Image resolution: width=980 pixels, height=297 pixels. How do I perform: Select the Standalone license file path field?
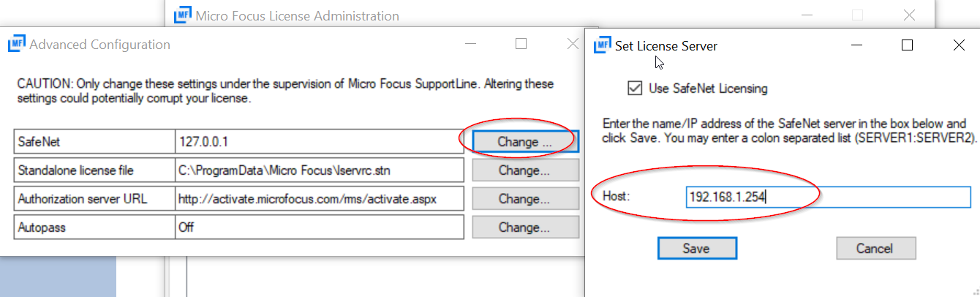tap(319, 170)
